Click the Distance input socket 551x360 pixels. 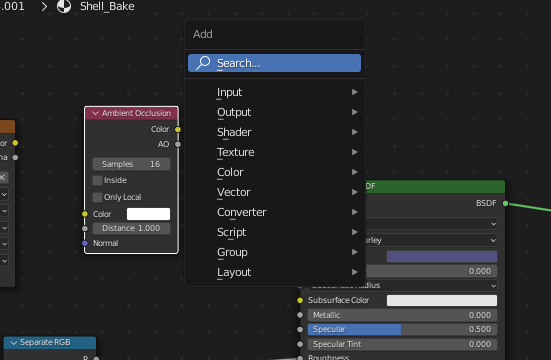coord(85,229)
